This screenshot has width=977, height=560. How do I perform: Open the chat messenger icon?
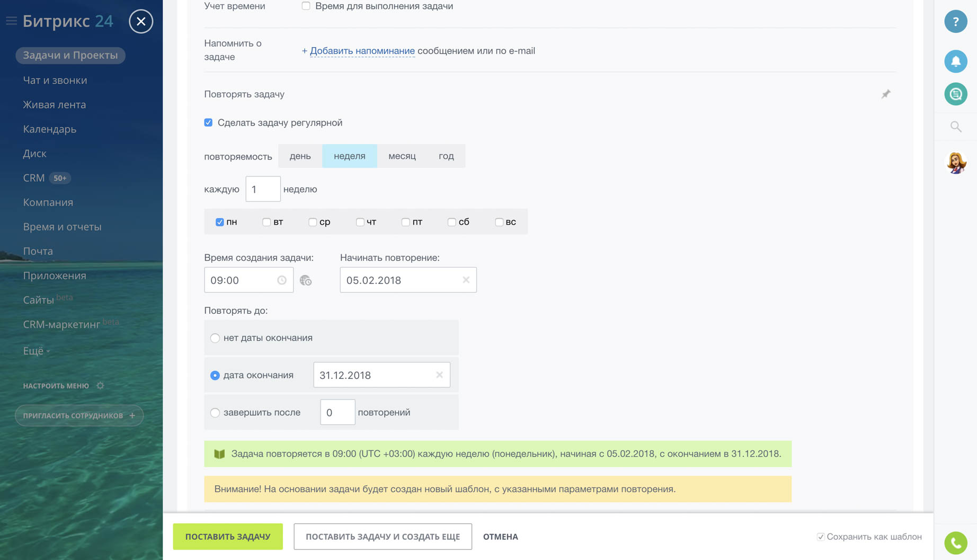click(955, 94)
